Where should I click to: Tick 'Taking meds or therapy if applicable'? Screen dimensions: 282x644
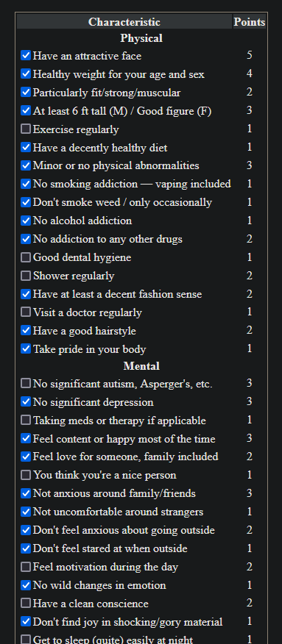click(x=26, y=421)
